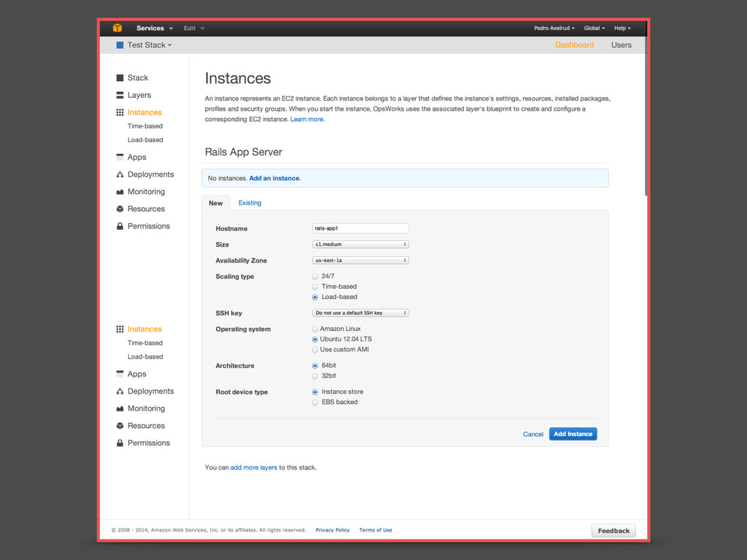This screenshot has width=747, height=560.
Task: Open the Global region dropdown
Action: (x=594, y=28)
